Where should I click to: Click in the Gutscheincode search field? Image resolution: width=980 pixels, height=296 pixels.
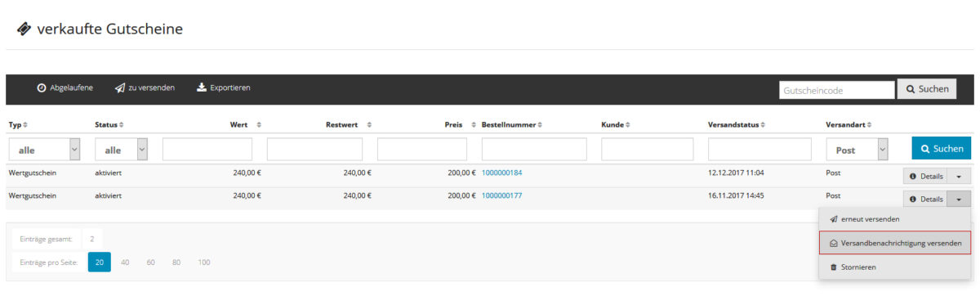pyautogui.click(x=837, y=90)
